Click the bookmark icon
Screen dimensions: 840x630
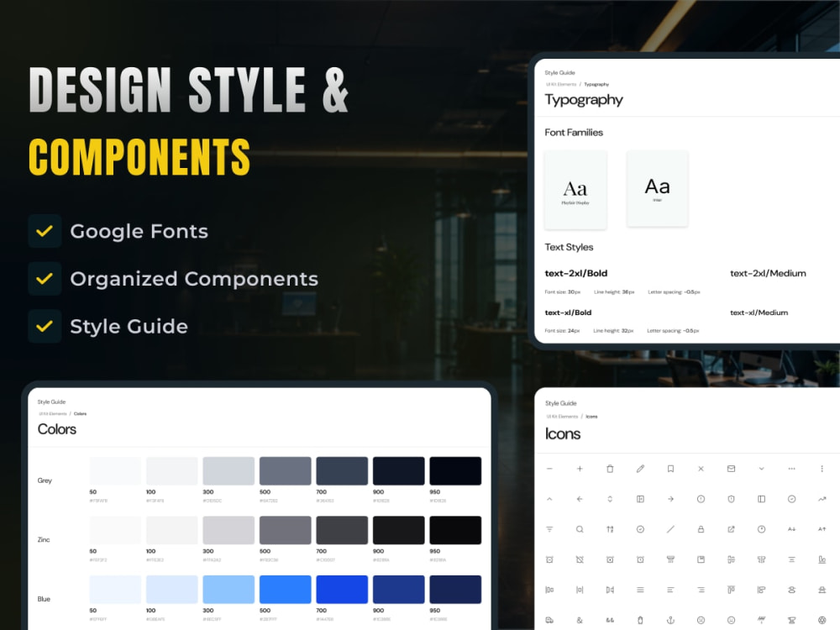pyautogui.click(x=670, y=469)
